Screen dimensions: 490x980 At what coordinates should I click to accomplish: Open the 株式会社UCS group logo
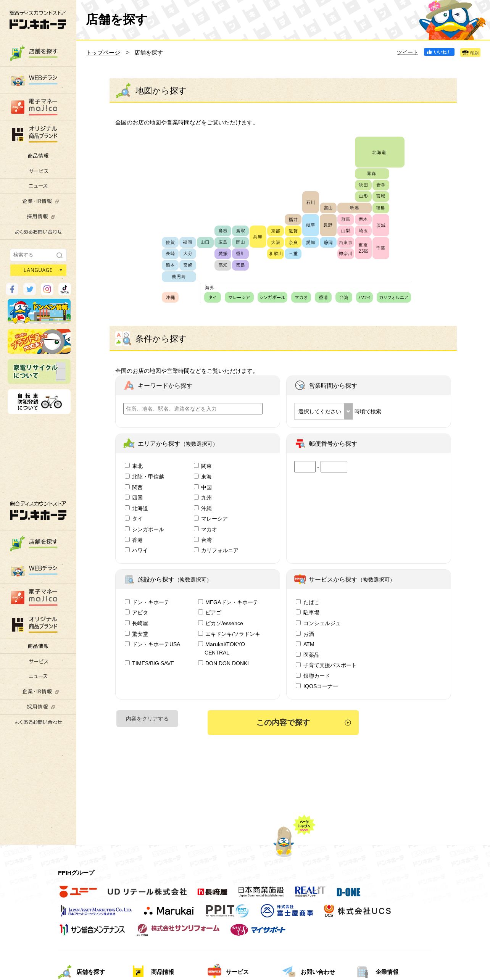(357, 911)
